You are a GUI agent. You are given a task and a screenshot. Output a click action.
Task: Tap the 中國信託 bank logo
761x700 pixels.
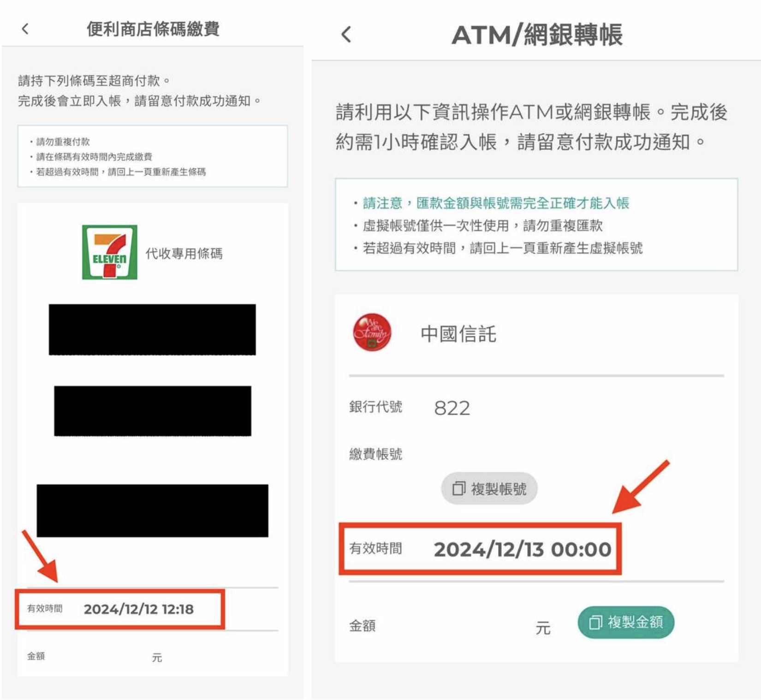[x=372, y=332]
